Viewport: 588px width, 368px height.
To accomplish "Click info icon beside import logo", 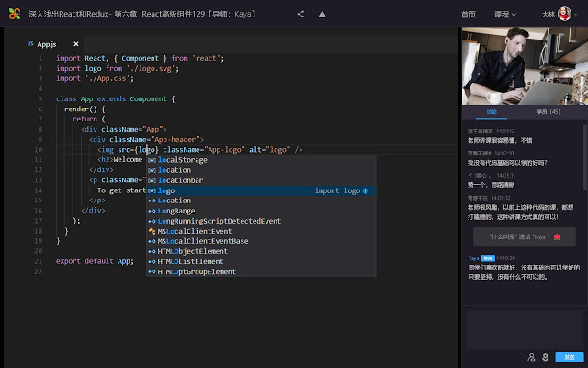I will tap(366, 190).
